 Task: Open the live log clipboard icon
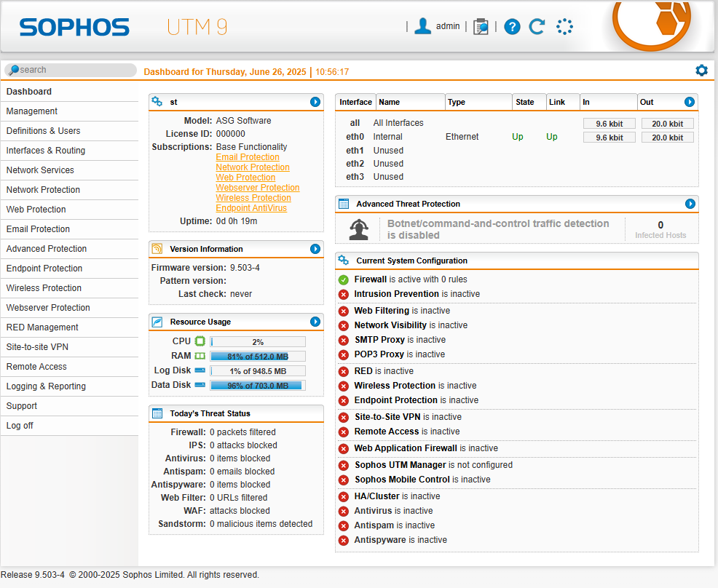tap(481, 26)
